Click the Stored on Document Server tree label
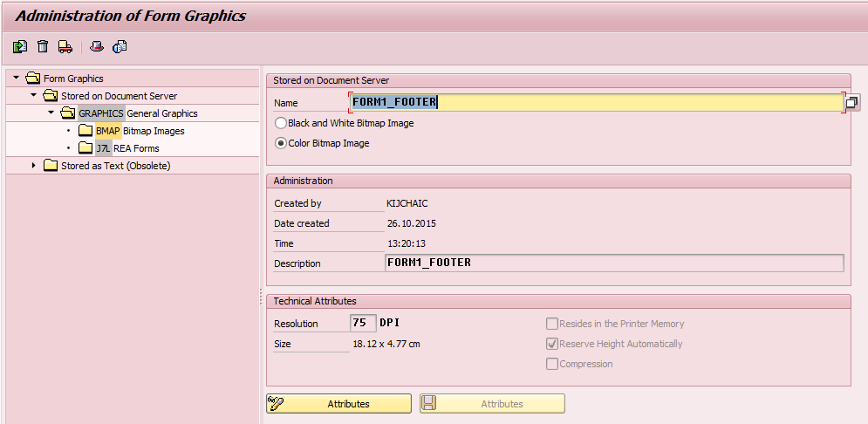 click(x=119, y=96)
